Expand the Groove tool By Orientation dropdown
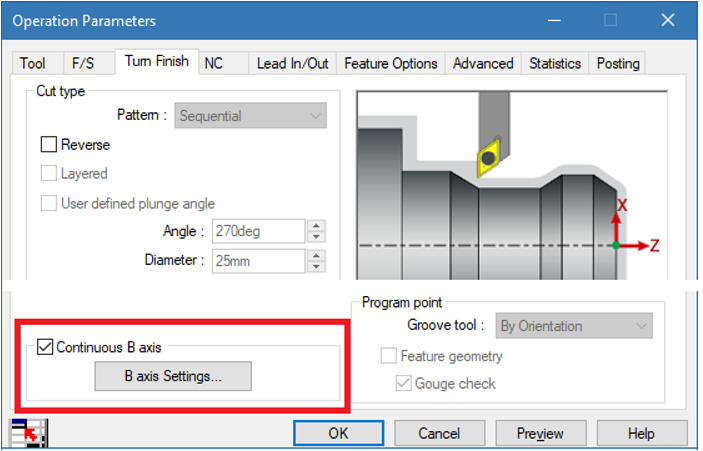703x451 pixels. click(x=574, y=326)
